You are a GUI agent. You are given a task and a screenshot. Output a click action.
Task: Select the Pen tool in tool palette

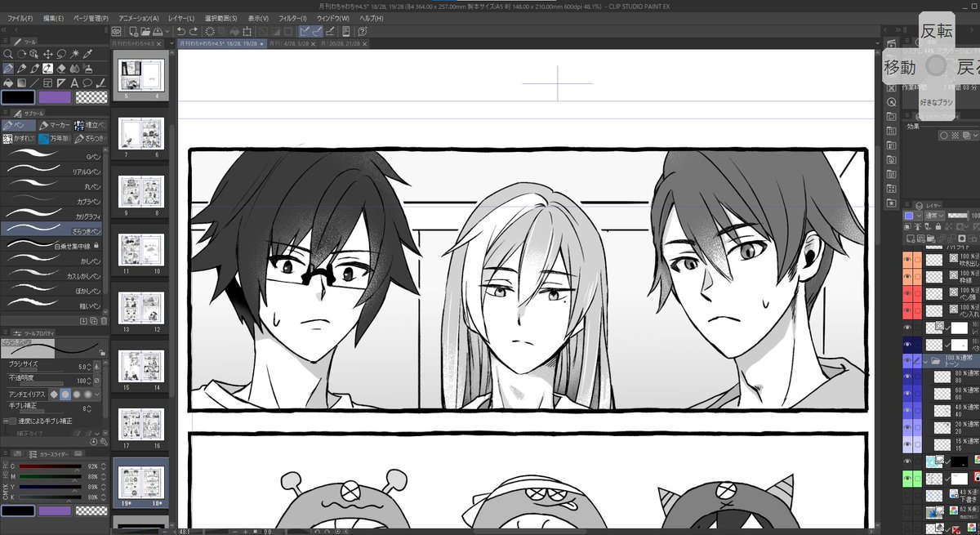(x=8, y=69)
